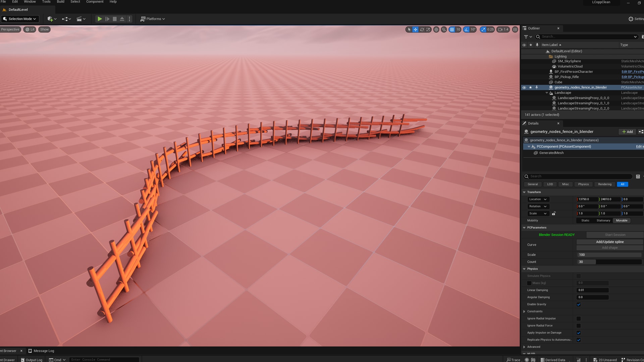The height and width of the screenshot is (362, 644).
Task: Select the Scale tool in the viewport toolbar
Action: tap(428, 29)
